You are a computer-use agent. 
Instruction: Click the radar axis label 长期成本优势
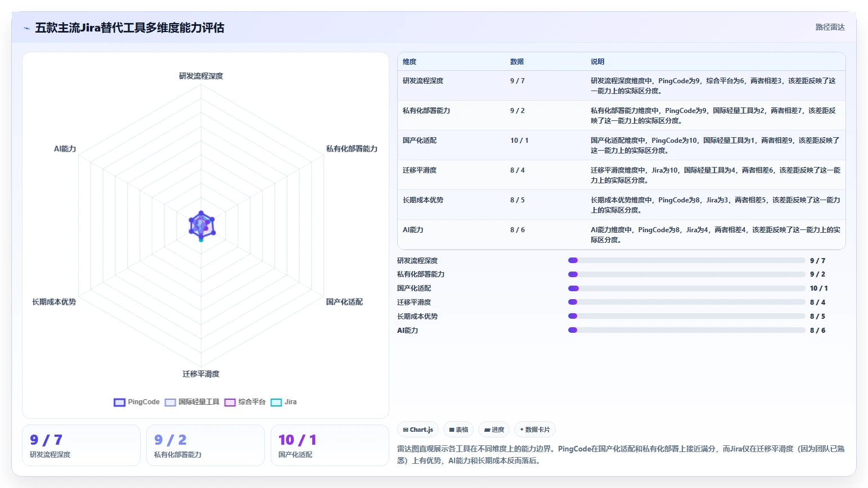tap(54, 302)
